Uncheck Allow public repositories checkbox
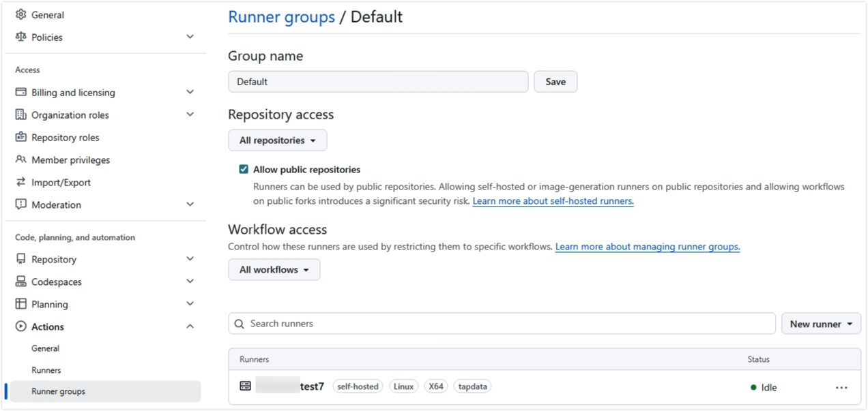Image resolution: width=868 pixels, height=411 pixels. coord(244,169)
